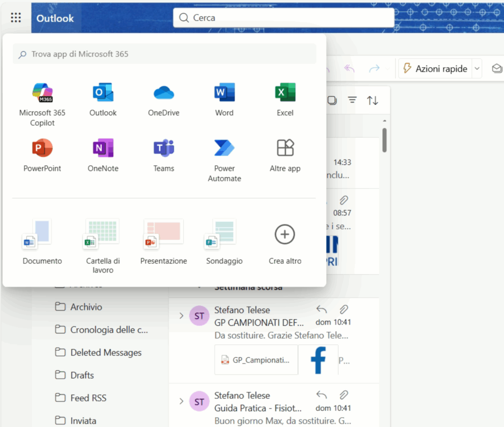The height and width of the screenshot is (427, 504).
Task: Open the app launcher grid icon
Action: coord(16,17)
